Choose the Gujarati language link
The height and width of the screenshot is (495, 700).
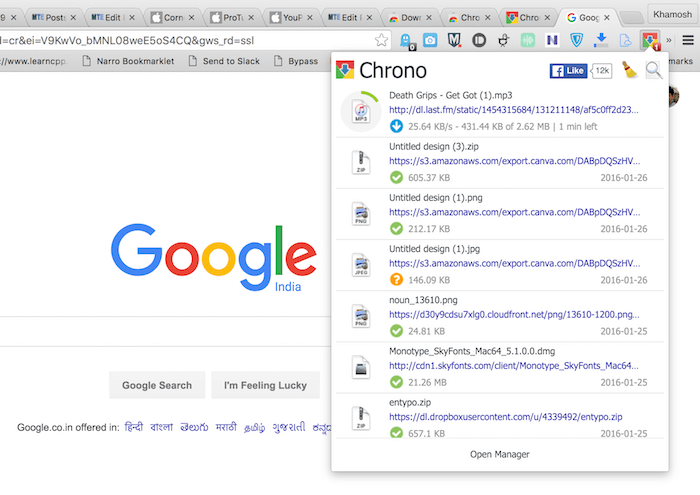click(289, 427)
